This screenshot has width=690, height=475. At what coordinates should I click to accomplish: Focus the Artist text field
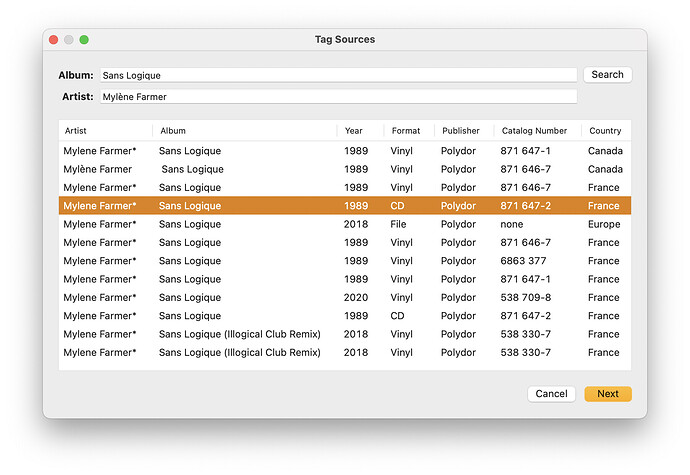click(x=338, y=96)
